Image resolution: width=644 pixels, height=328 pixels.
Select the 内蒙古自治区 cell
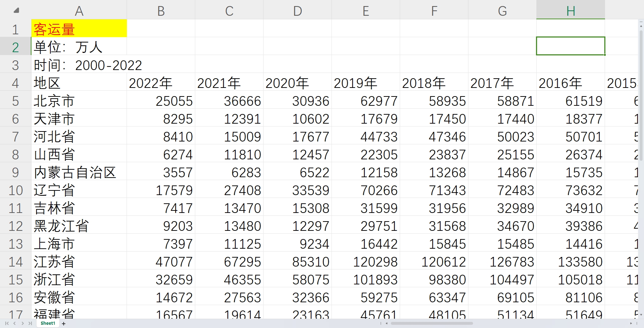pyautogui.click(x=79, y=173)
